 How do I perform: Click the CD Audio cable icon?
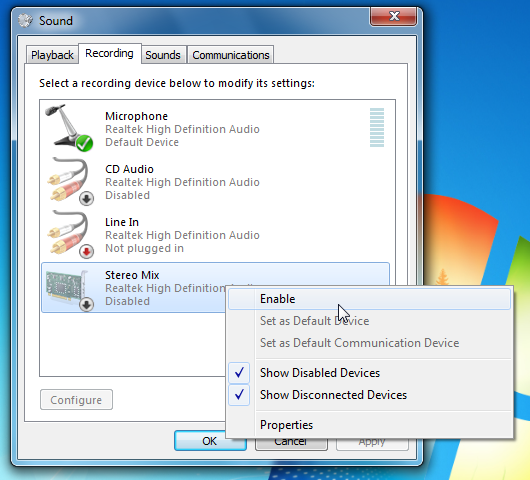point(69,181)
